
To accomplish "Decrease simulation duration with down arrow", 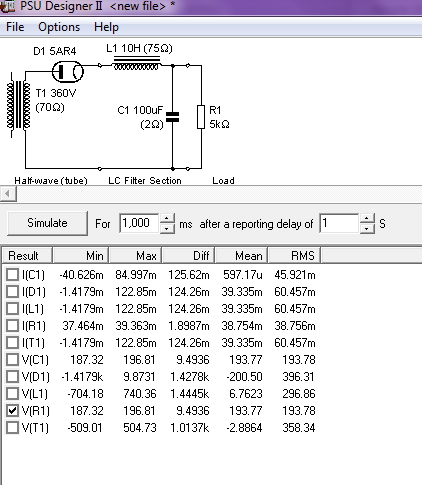I will [167, 229].
